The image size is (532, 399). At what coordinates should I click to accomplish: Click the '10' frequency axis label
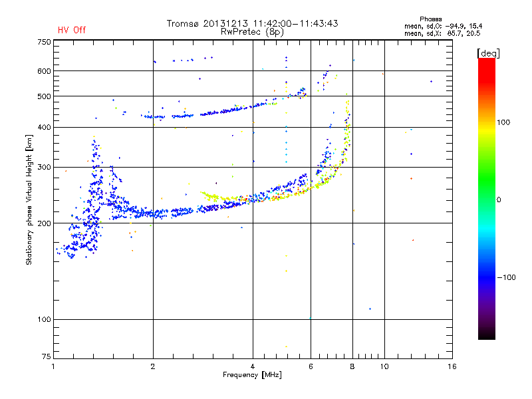(x=384, y=366)
